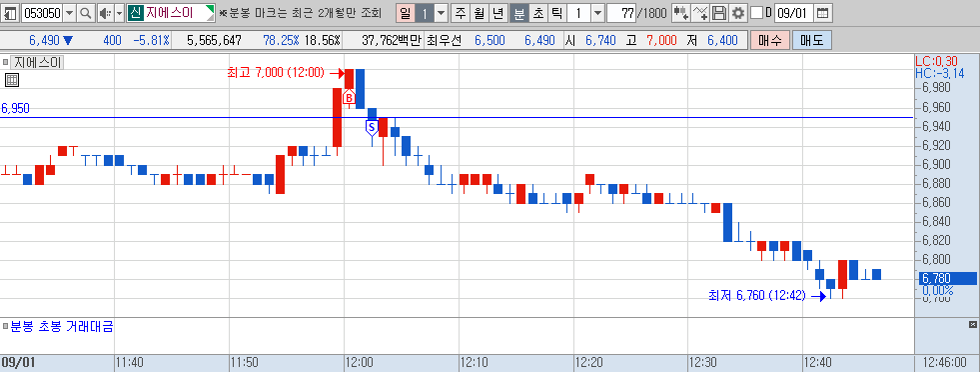
Task: Switch to 틱 (tick) chart
Action: pyautogui.click(x=556, y=13)
